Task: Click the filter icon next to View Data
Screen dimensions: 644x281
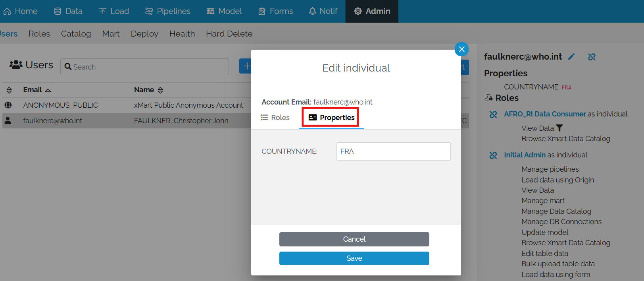Action: tap(560, 127)
